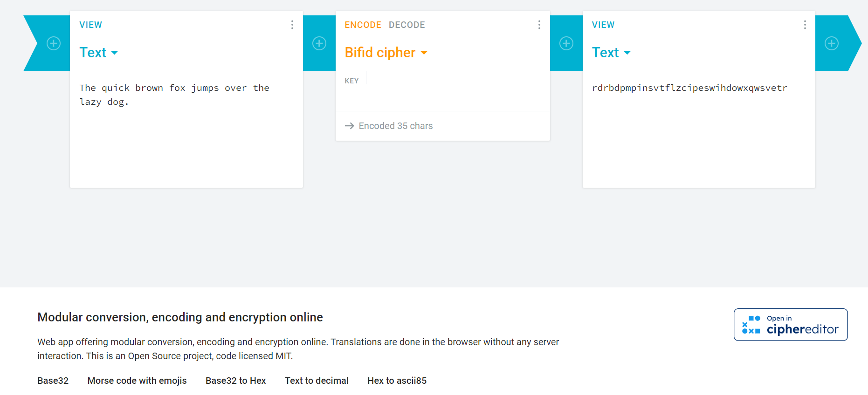Follow the Base32 to Hex link

pos(235,381)
